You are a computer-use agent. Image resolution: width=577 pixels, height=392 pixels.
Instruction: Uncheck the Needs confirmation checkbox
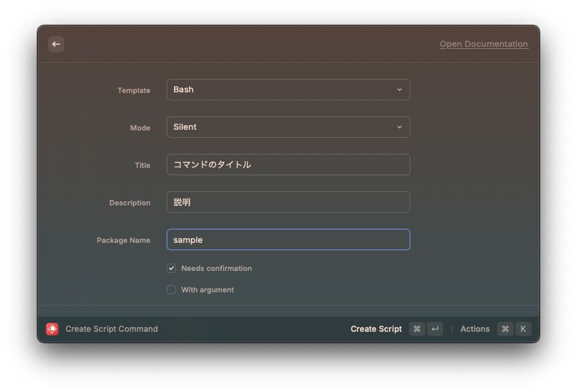171,268
